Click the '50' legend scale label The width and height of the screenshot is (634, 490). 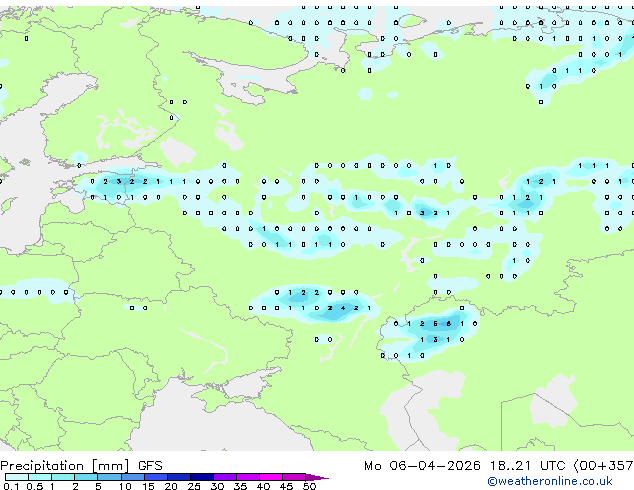click(x=310, y=486)
